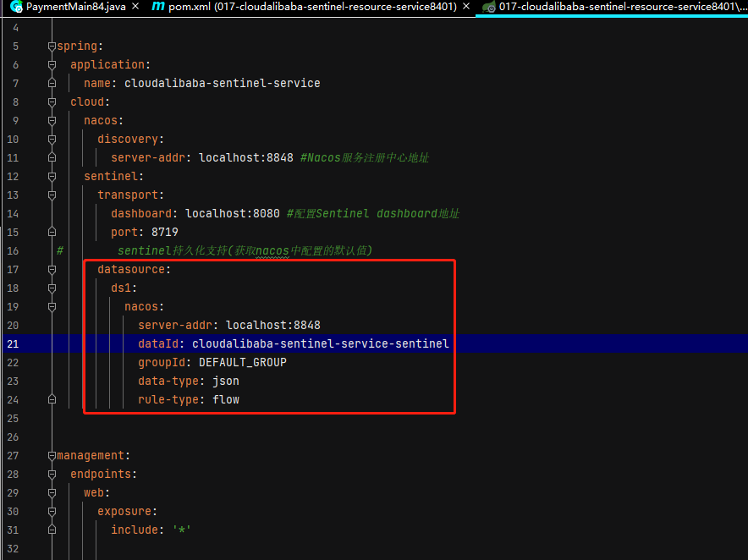Image resolution: width=748 pixels, height=560 pixels.
Task: Click the fold end marker on line 11
Action: point(52,157)
